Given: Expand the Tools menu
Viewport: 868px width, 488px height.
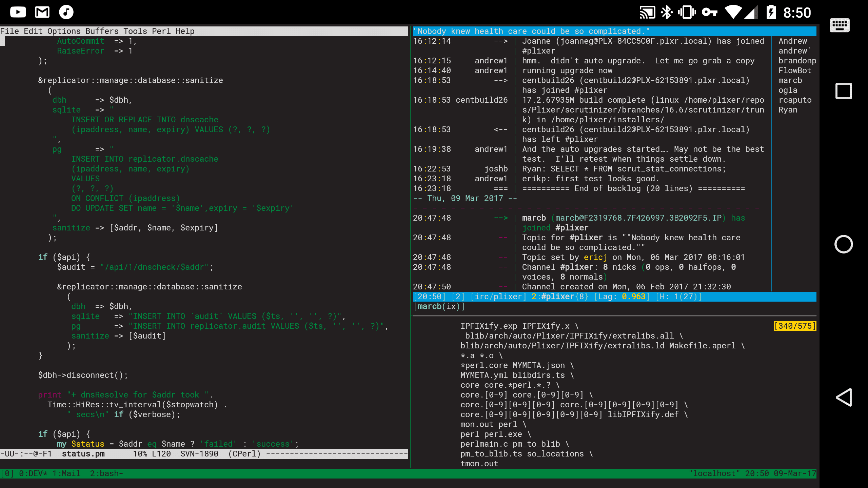Looking at the screenshot, I should click(135, 31).
